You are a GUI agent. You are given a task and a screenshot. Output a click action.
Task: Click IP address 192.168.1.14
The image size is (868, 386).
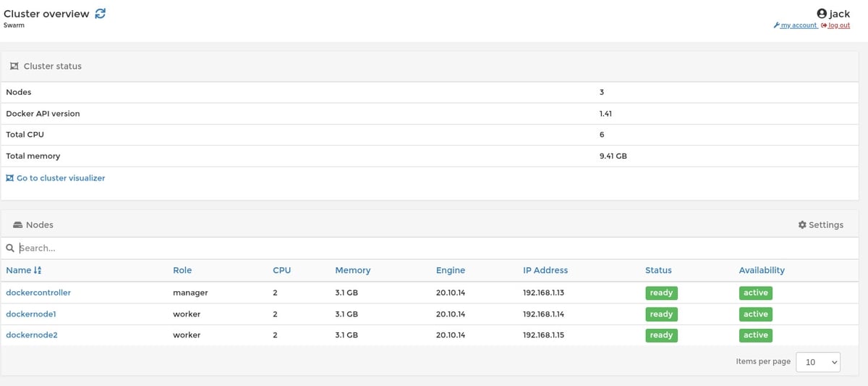(x=543, y=314)
